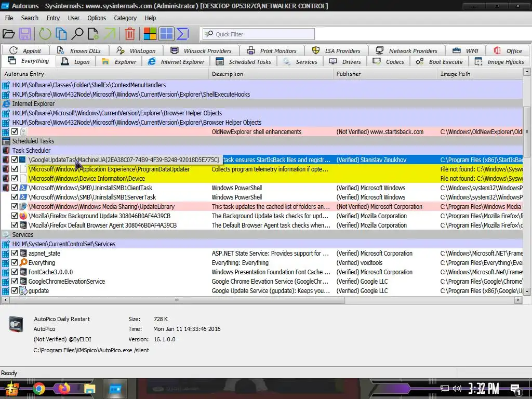Toggle the Device Information\Device entry checkbox
The width and height of the screenshot is (532, 399).
click(x=15, y=178)
